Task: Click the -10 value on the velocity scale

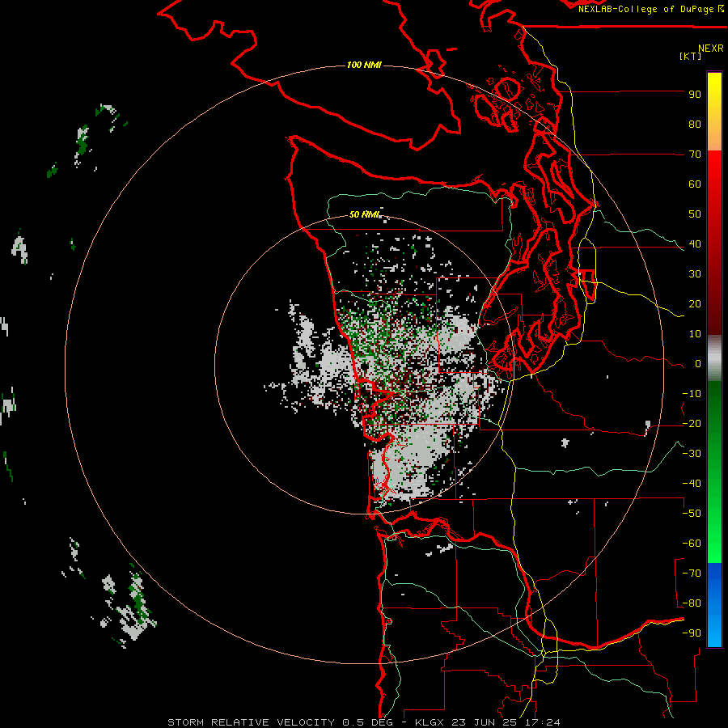Action: 692,394
